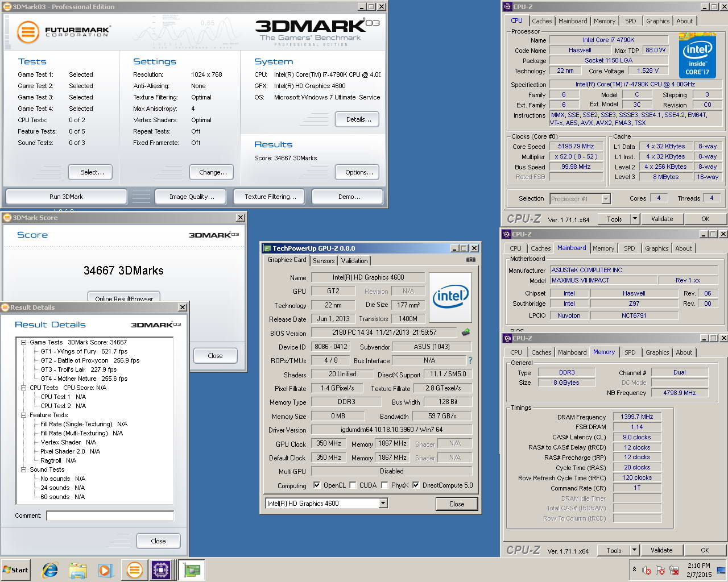Click the CPU-Z title icon in the Mainboard window

coord(507,234)
